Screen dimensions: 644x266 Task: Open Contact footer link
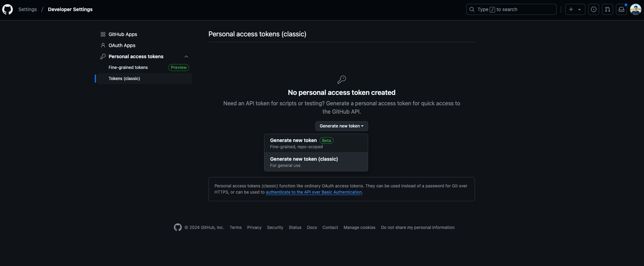330,228
